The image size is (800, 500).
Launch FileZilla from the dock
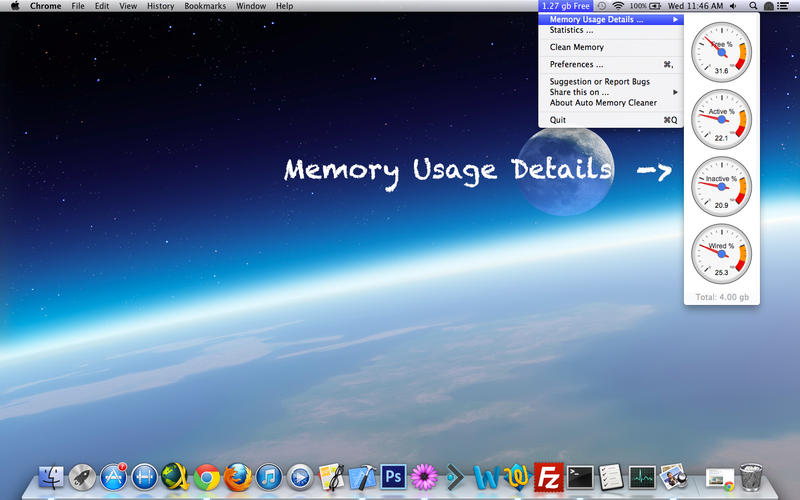pos(548,477)
